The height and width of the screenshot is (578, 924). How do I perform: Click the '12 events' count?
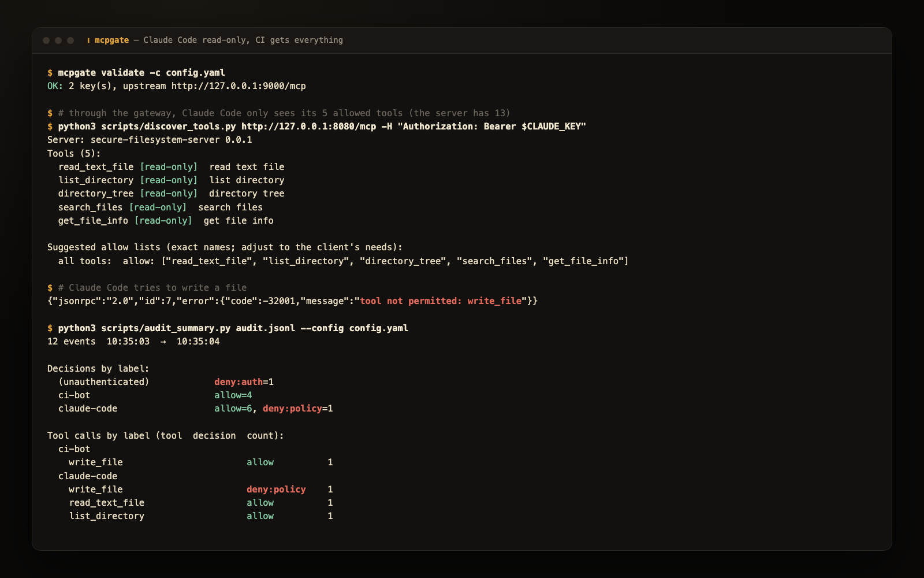tap(72, 342)
